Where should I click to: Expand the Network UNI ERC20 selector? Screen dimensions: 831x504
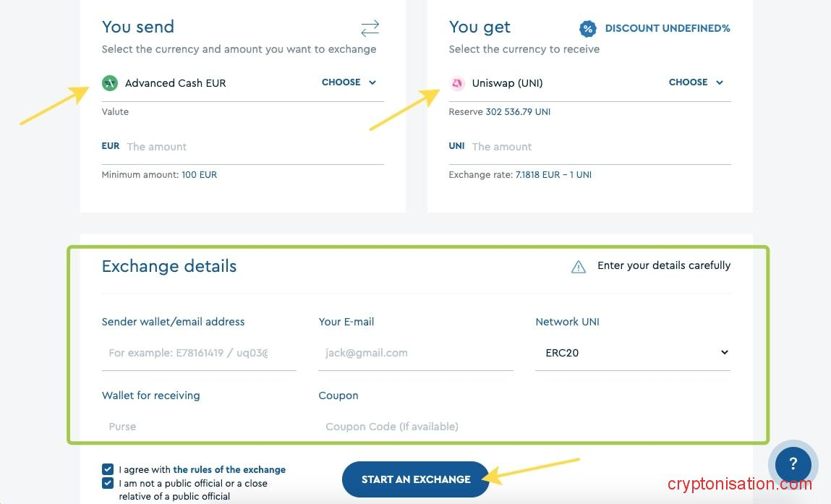click(633, 353)
